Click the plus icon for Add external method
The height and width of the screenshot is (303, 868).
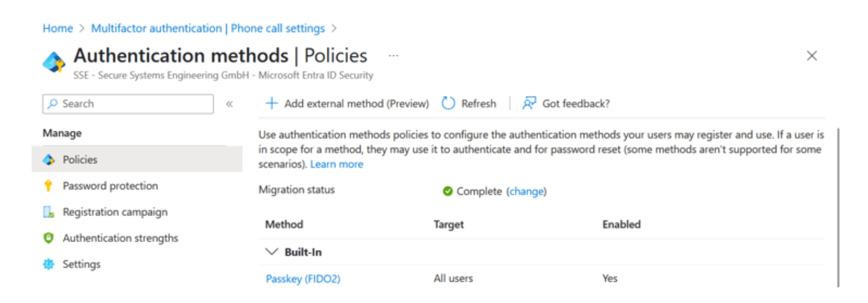[271, 103]
